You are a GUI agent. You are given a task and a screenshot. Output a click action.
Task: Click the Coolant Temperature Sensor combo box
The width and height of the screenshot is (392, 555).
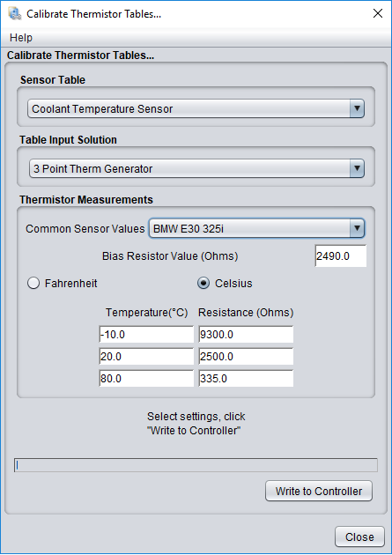196,108
